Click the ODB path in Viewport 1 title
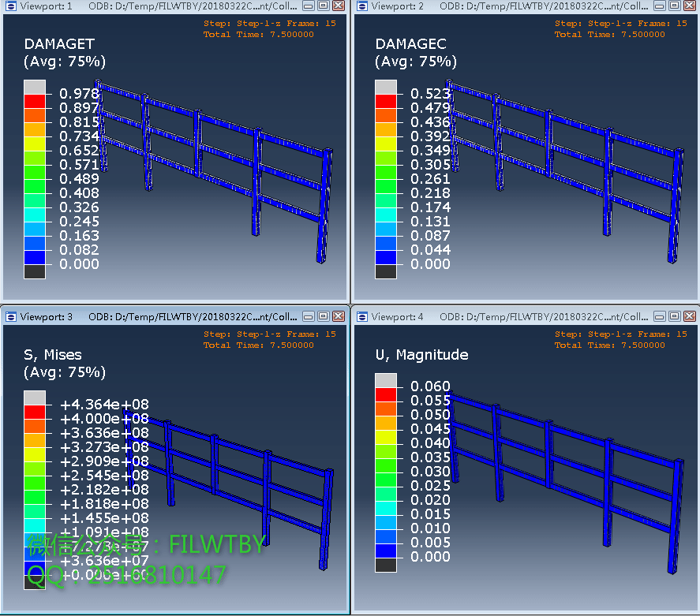 (x=193, y=6)
